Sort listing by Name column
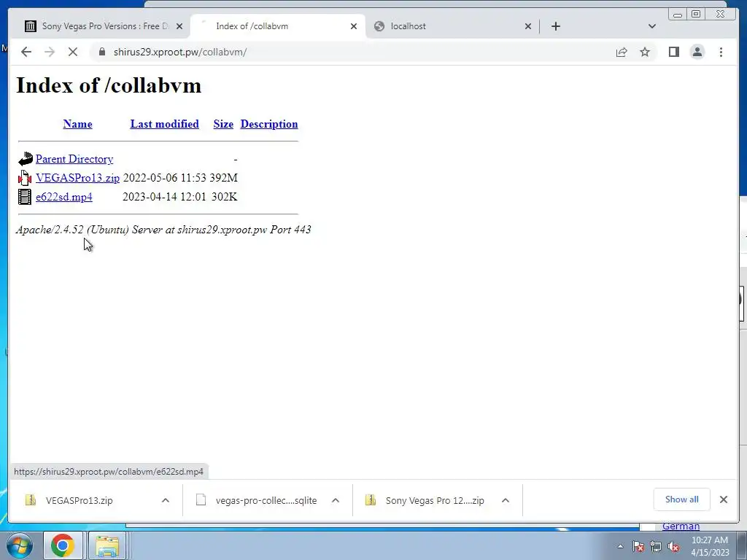Image resolution: width=747 pixels, height=560 pixels. pos(77,124)
